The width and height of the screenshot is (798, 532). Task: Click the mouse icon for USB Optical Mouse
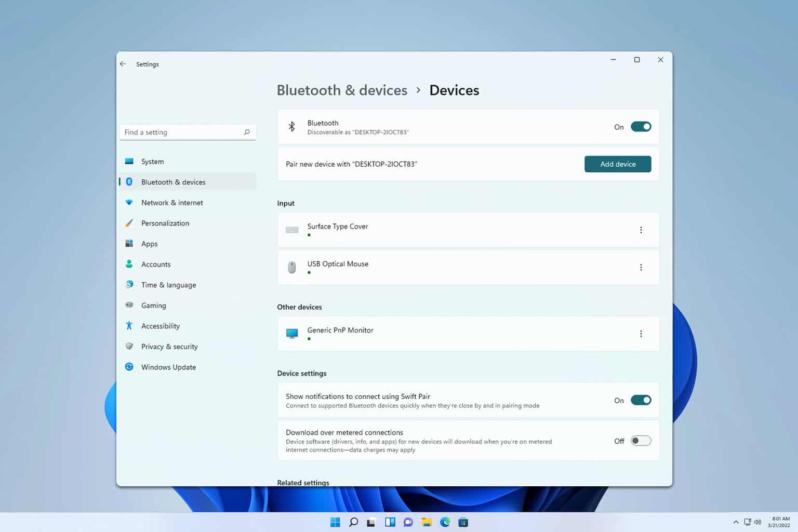pyautogui.click(x=292, y=267)
